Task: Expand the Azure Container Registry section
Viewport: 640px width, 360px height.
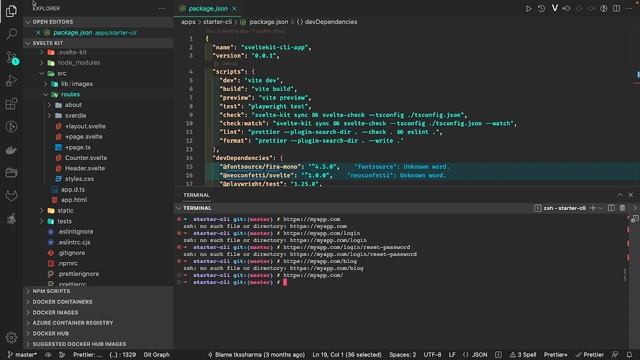Action: click(98, 323)
